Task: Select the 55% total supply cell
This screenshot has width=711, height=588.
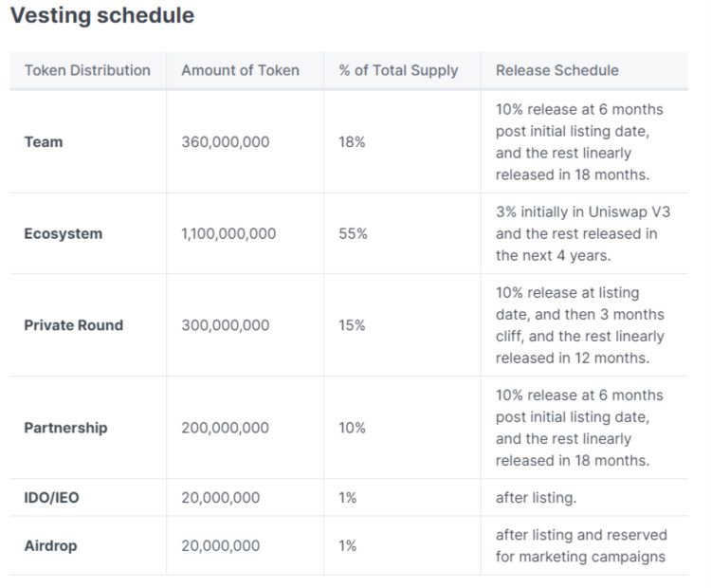Action: click(x=353, y=233)
